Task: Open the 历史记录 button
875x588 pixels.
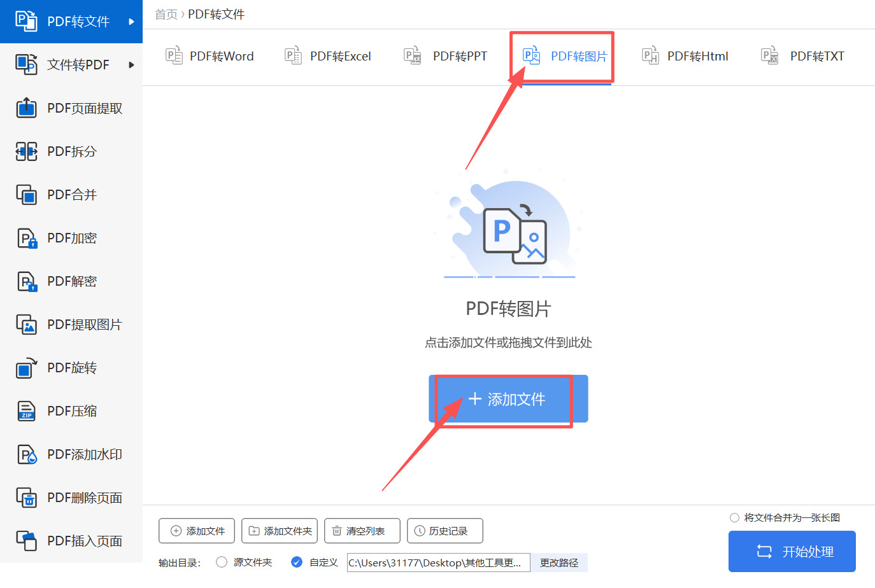Action: point(445,531)
